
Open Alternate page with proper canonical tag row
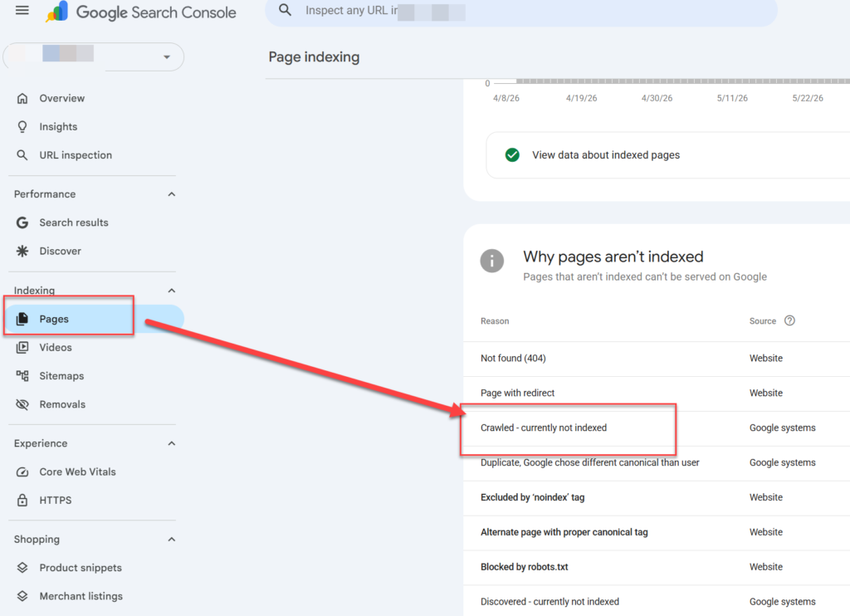(657, 532)
